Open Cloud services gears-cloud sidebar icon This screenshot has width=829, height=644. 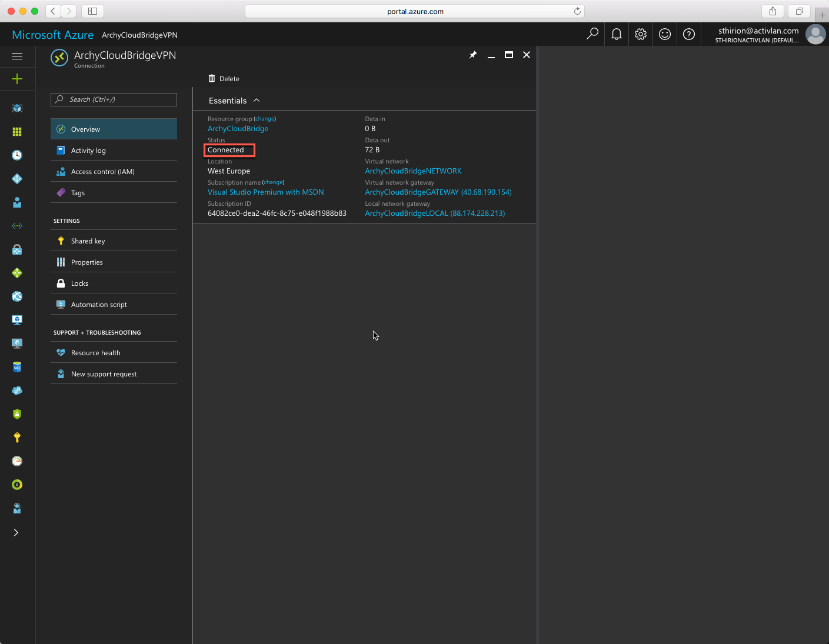17,391
